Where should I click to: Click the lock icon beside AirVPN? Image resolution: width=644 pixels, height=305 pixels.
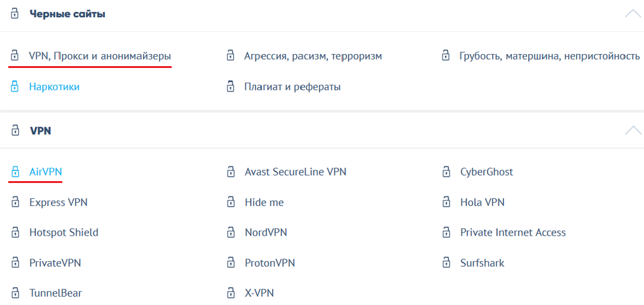pyautogui.click(x=15, y=172)
